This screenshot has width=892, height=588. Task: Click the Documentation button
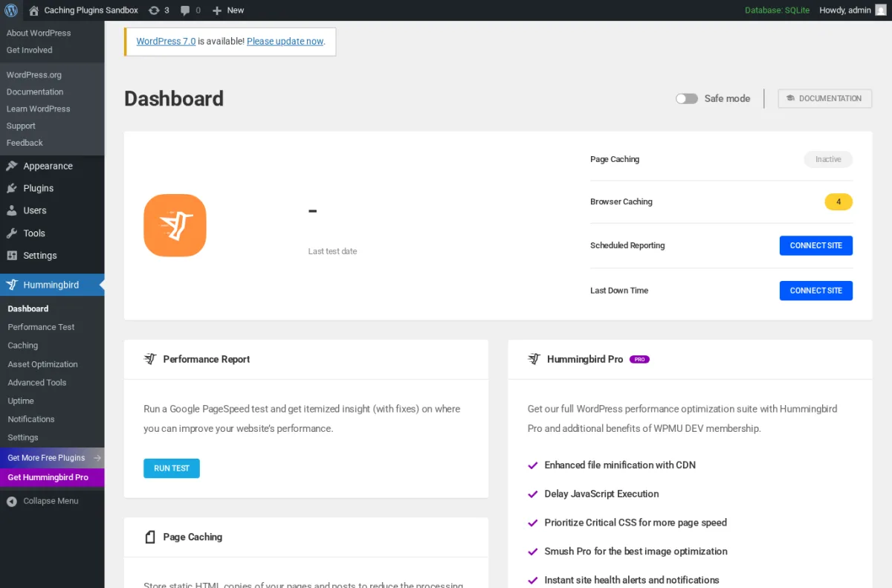tap(825, 98)
